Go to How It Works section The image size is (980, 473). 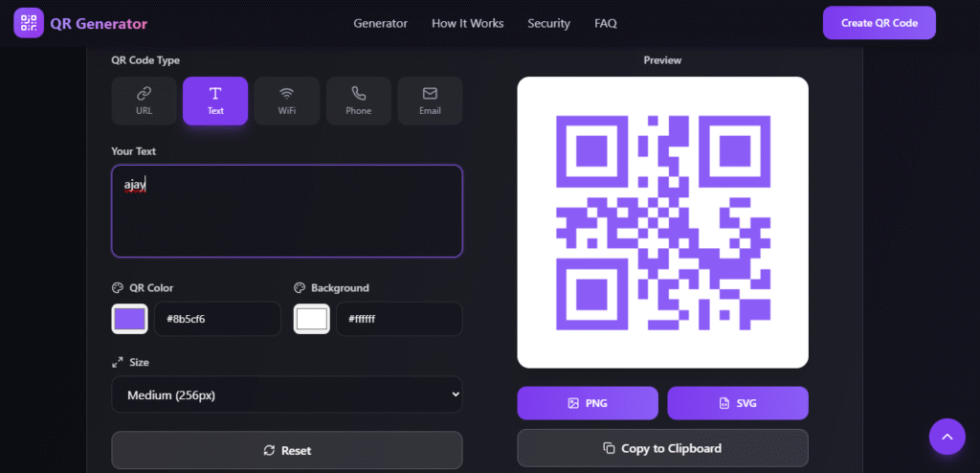click(467, 23)
